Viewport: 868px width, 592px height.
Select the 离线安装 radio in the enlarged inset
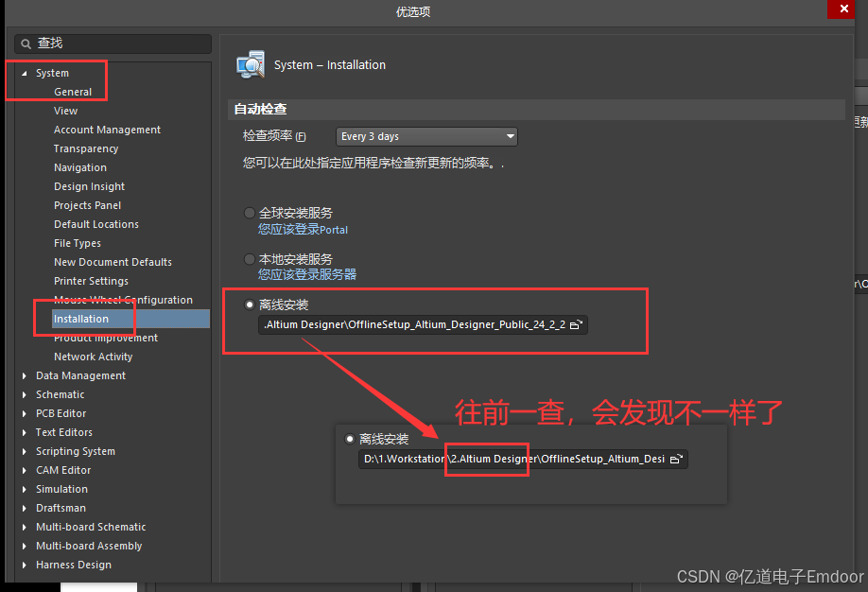[x=350, y=439]
